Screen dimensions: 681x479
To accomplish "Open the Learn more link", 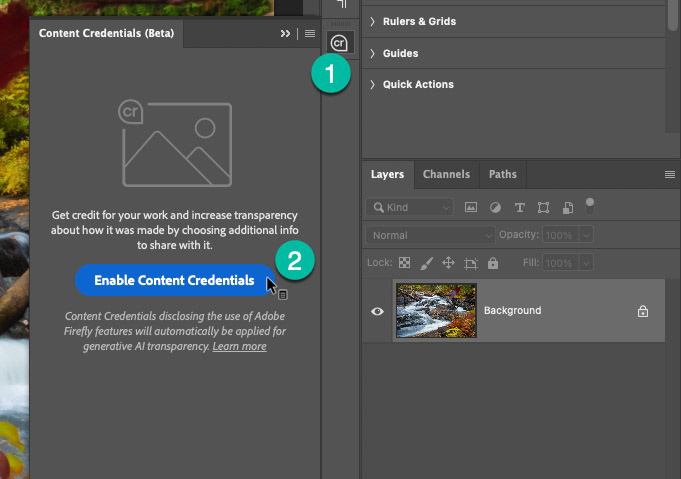I will [x=239, y=347].
